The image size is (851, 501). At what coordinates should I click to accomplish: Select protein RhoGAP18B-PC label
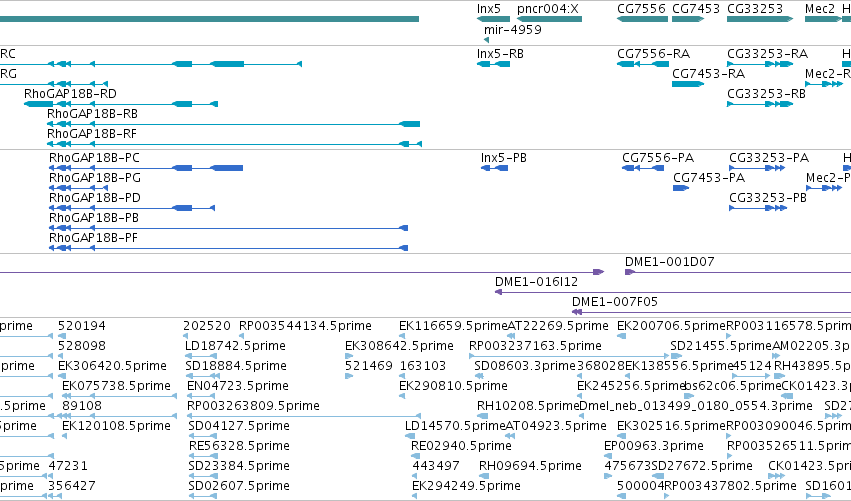point(94,158)
